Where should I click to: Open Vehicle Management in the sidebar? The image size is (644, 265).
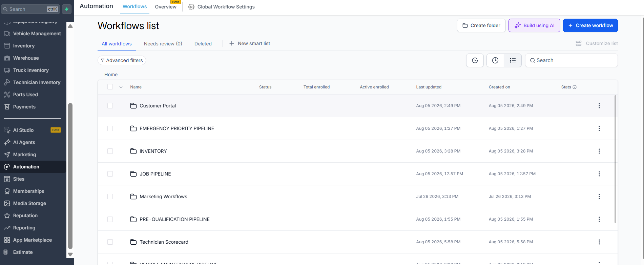click(x=33, y=34)
